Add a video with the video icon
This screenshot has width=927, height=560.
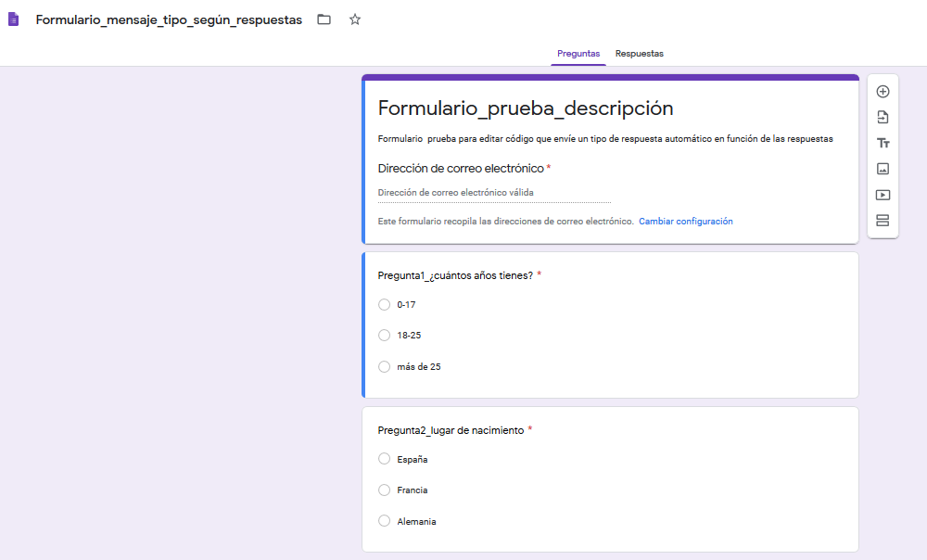pos(883,195)
